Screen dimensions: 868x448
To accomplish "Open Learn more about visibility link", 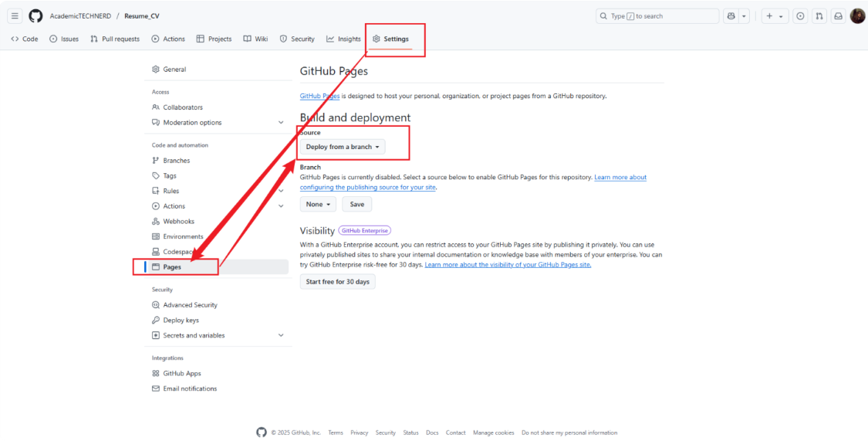I will 508,265.
